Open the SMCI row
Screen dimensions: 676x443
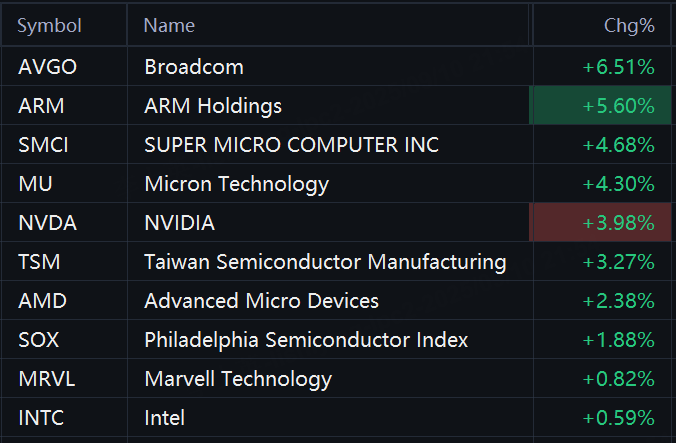[x=43, y=145]
